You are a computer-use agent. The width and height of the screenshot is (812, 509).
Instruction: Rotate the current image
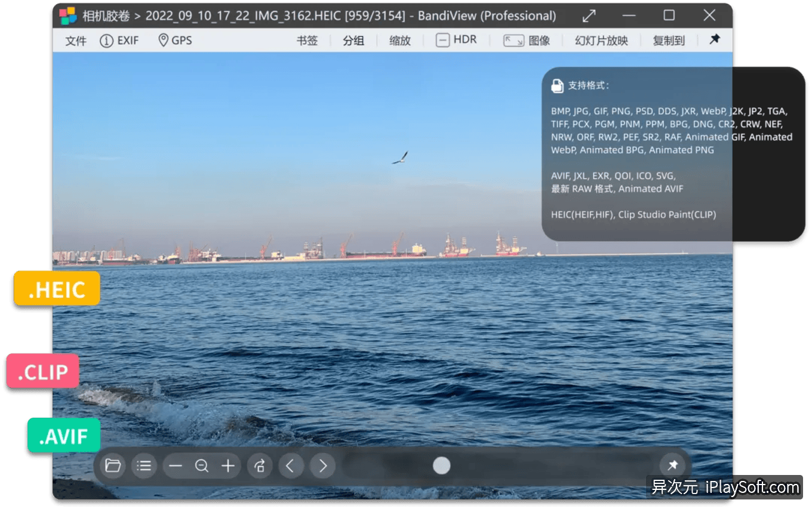260,465
